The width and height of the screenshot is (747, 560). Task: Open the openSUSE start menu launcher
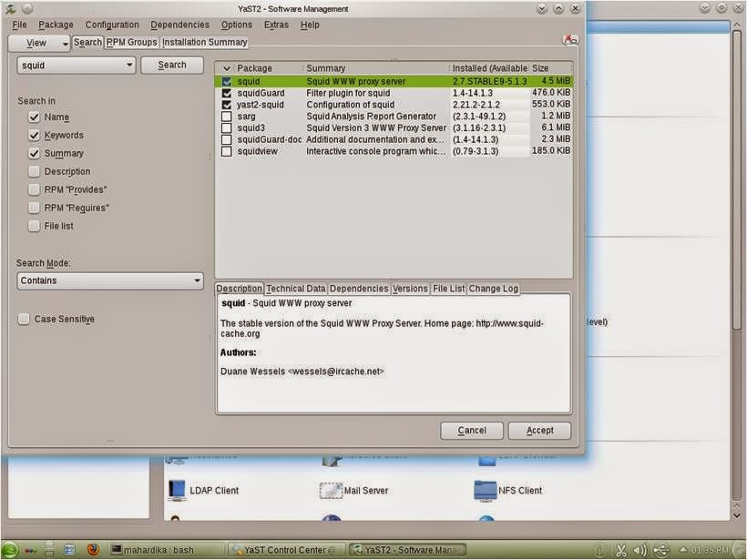click(9, 549)
